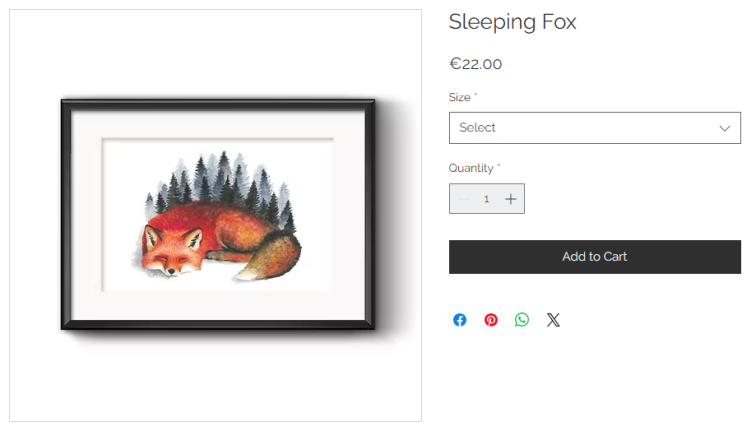Image resolution: width=756 pixels, height=427 pixels.
Task: Share via the WhatsApp icon
Action: [x=522, y=320]
